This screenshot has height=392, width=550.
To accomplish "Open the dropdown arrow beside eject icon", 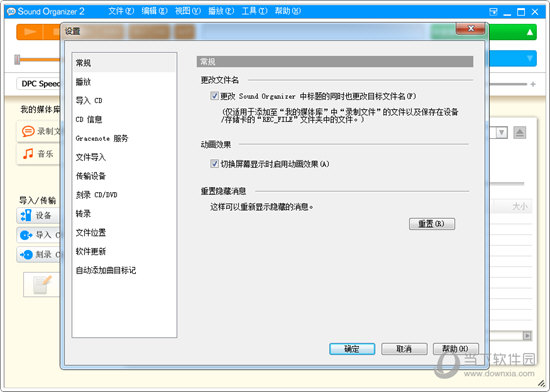I will [x=502, y=133].
